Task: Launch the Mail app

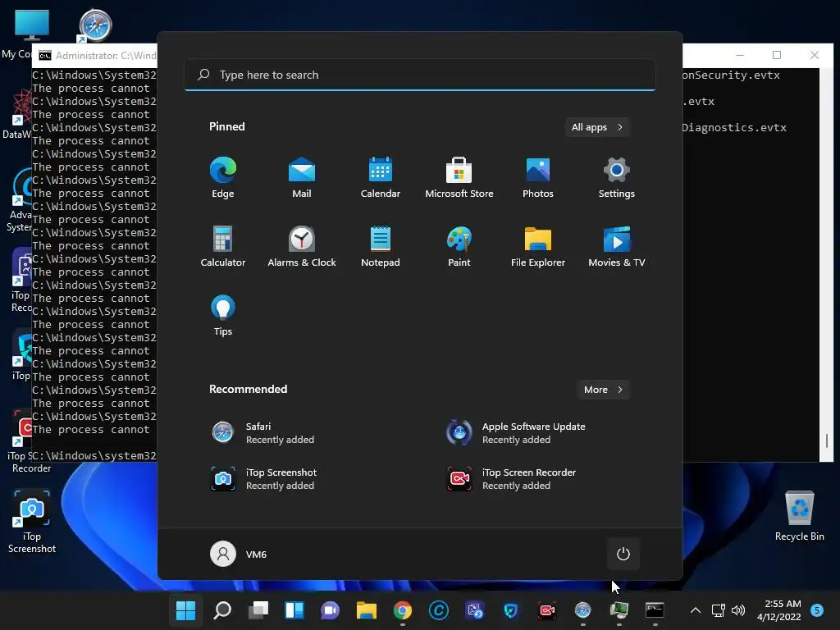Action: (302, 178)
